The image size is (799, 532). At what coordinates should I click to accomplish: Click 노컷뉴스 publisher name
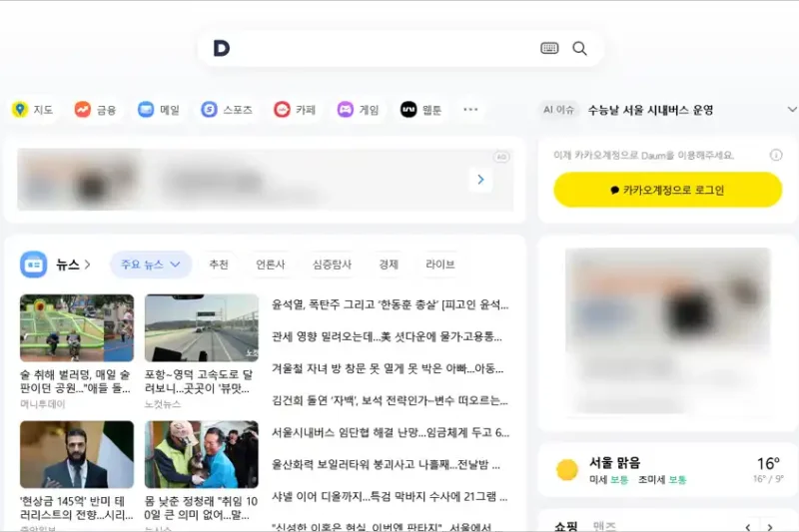point(163,404)
